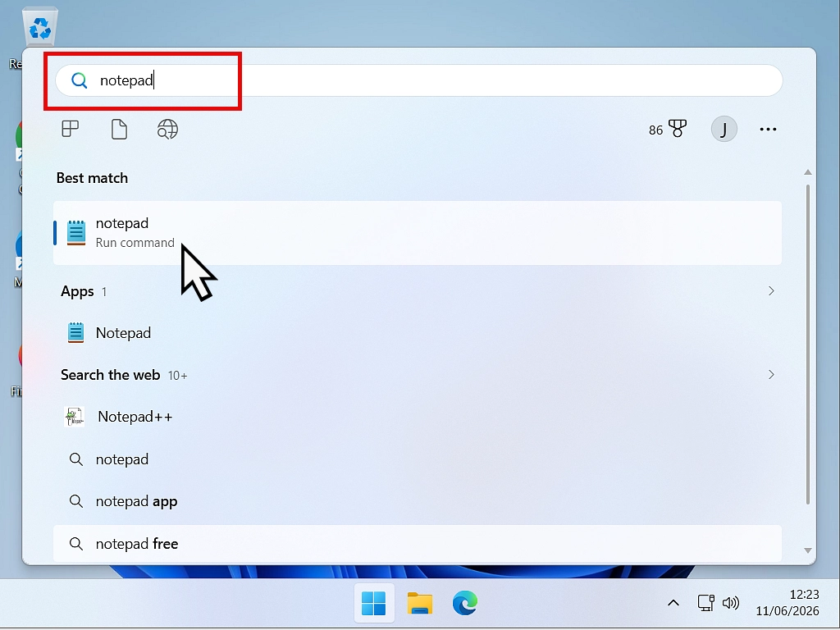The width and height of the screenshot is (840, 630).
Task: Click magnifier icon beside notepad free
Action: click(76, 544)
